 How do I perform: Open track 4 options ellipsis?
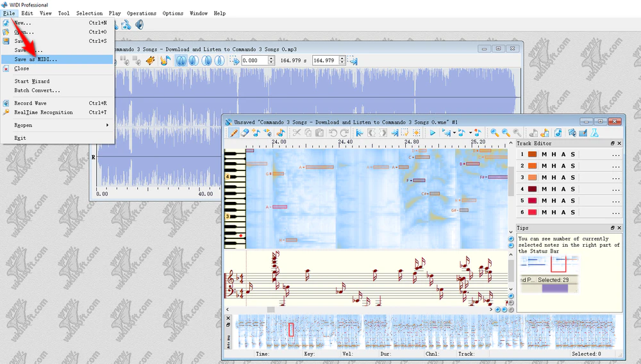coord(615,190)
